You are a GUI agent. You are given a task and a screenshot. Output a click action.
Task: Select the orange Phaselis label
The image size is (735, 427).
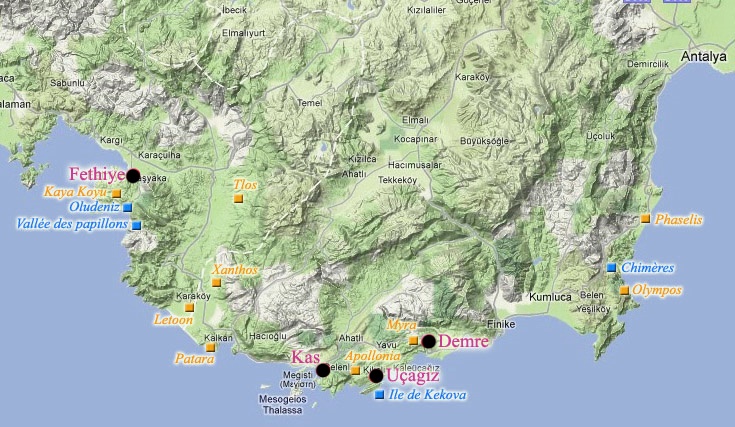point(678,219)
